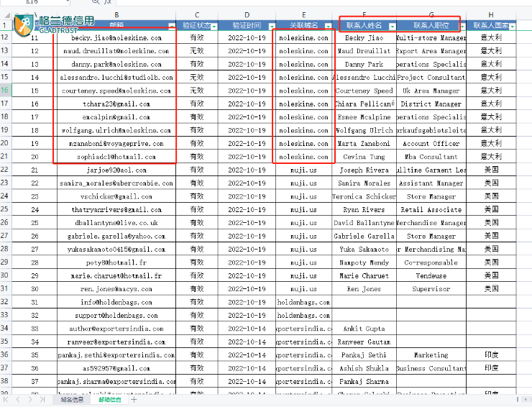
Task: Click the 联系人姓名 header cell
Action: coord(364,25)
